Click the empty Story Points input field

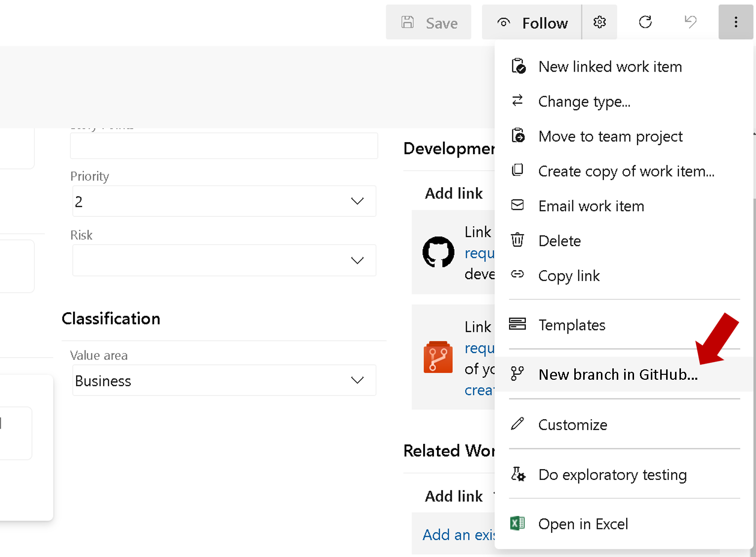224,146
